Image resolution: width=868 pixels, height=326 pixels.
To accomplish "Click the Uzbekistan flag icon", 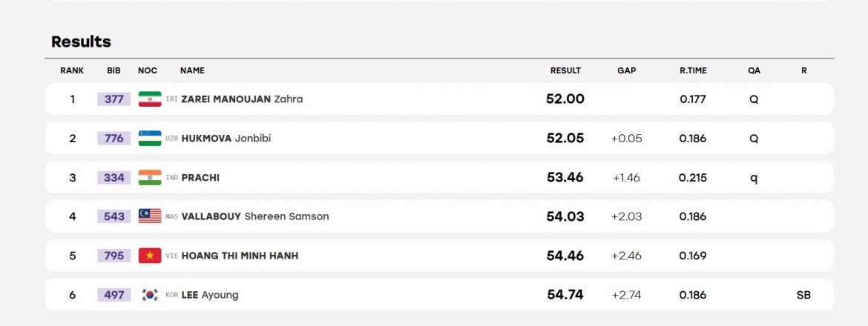I will [x=150, y=138].
